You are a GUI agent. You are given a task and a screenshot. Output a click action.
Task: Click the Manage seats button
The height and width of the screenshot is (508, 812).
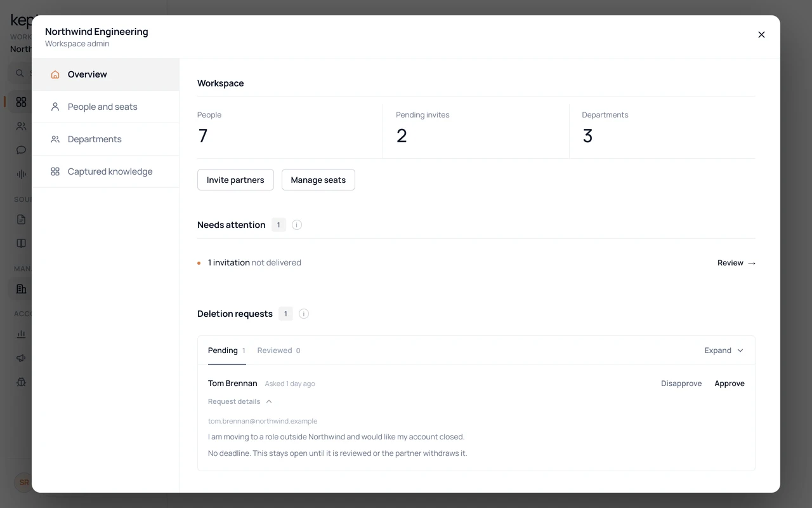pos(318,180)
